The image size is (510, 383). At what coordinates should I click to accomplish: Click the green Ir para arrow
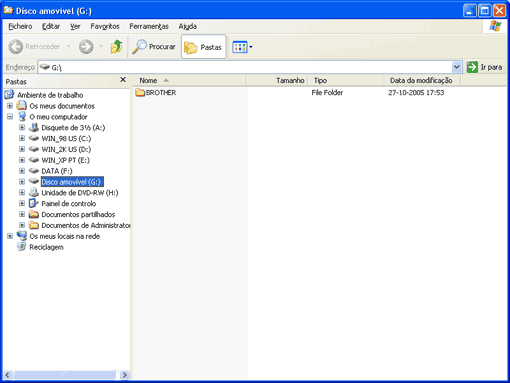pos(472,67)
